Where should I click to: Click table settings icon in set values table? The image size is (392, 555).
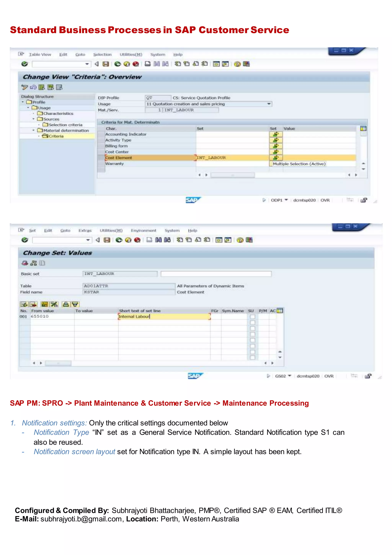(x=279, y=311)
